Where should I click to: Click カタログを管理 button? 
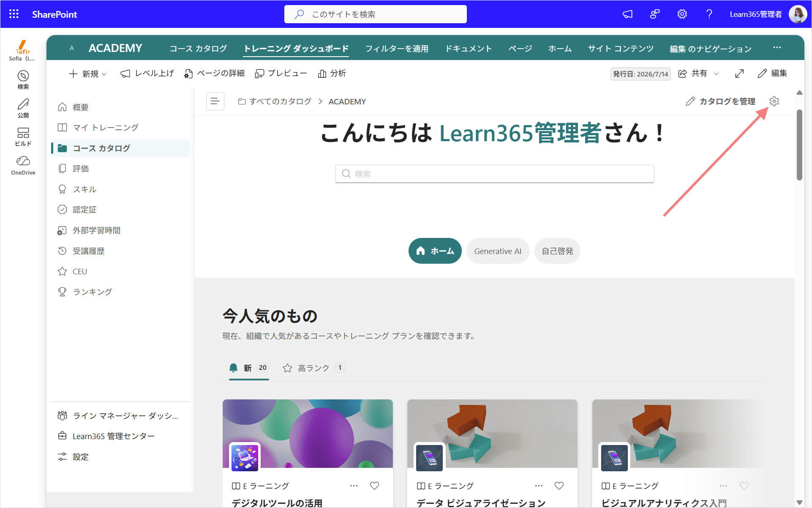pyautogui.click(x=720, y=101)
